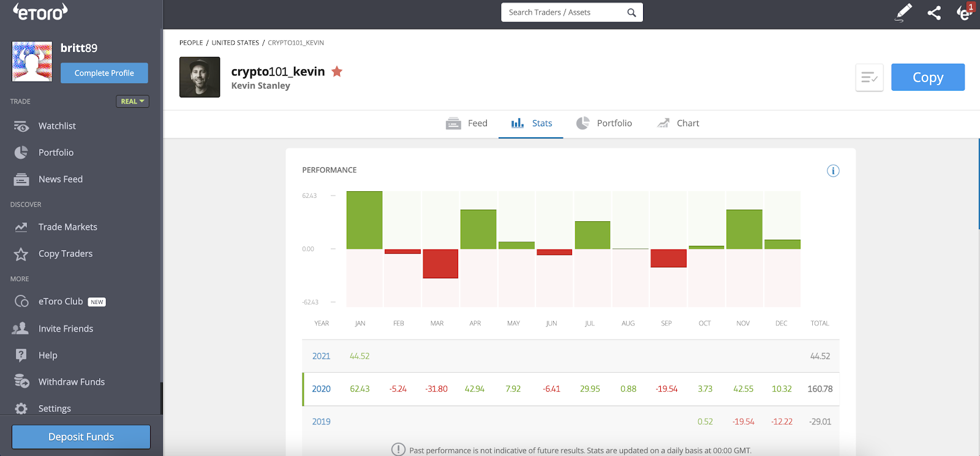
Task: Click the September red bar in the chart
Action: click(x=668, y=258)
